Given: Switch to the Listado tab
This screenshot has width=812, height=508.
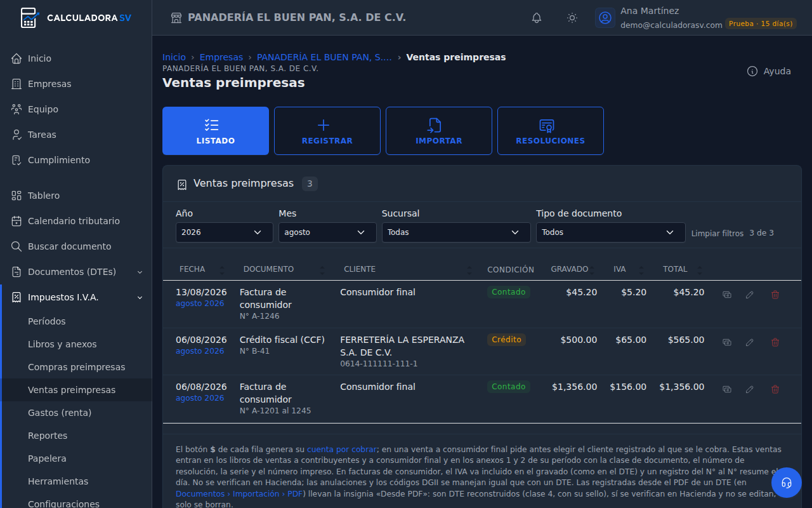Looking at the screenshot, I should point(216,131).
